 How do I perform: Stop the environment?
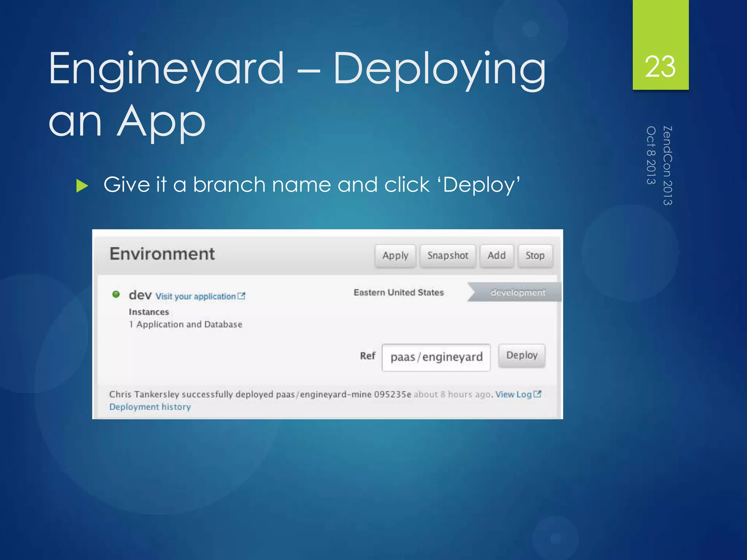tap(535, 256)
